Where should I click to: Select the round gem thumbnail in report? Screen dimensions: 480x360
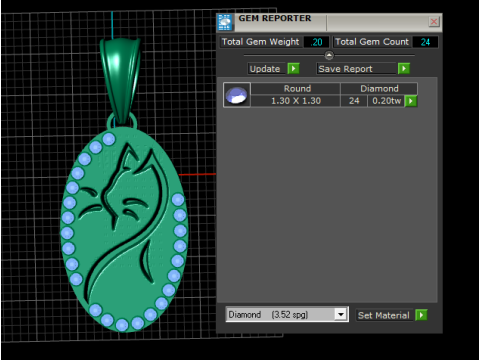(x=237, y=95)
